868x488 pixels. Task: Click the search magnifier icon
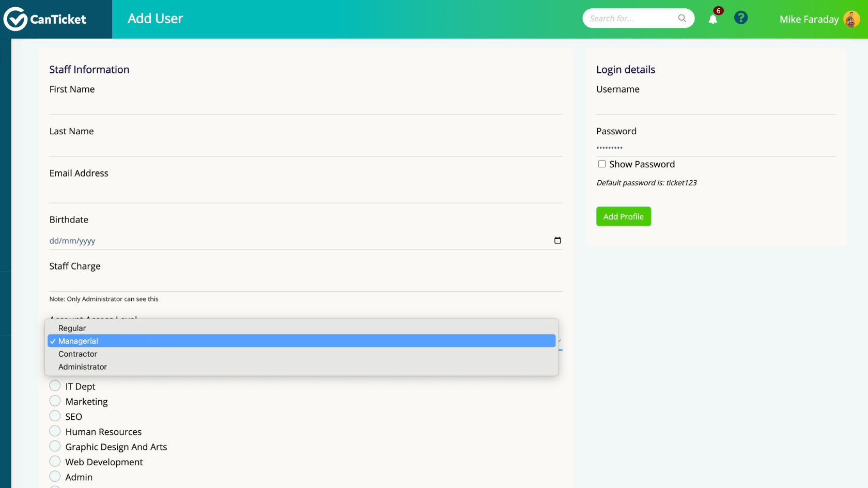[x=682, y=18]
